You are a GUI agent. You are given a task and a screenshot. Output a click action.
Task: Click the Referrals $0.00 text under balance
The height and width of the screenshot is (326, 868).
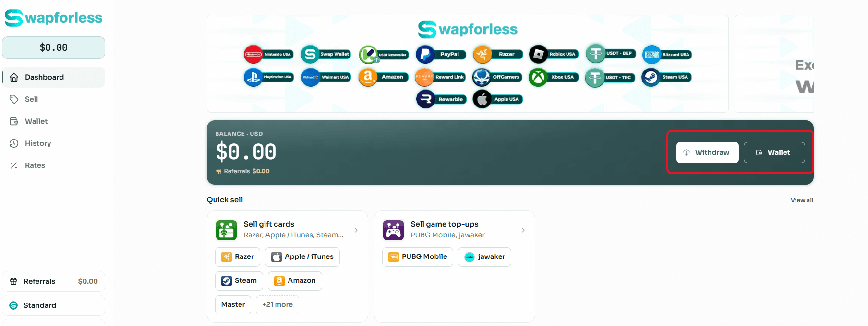(x=243, y=171)
